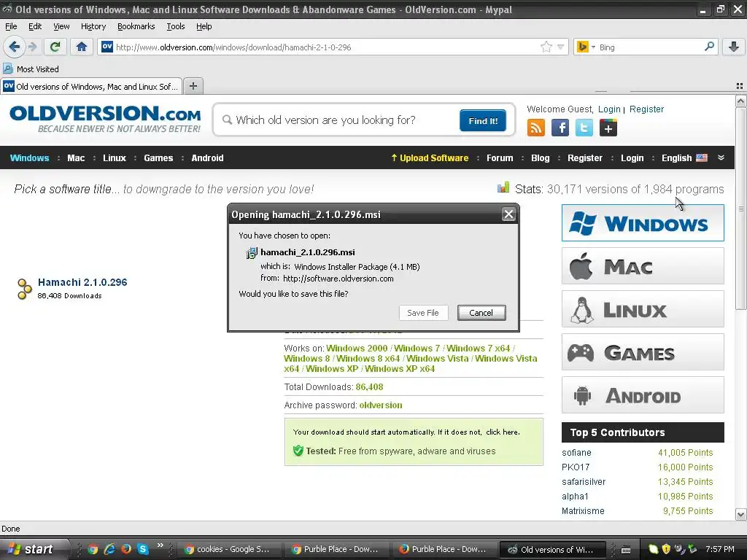
Task: Open the Windows XP start button
Action: [x=32, y=549]
